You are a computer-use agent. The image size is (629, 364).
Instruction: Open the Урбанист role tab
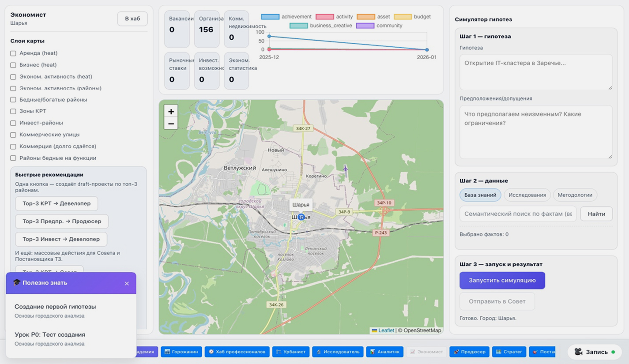coord(290,352)
